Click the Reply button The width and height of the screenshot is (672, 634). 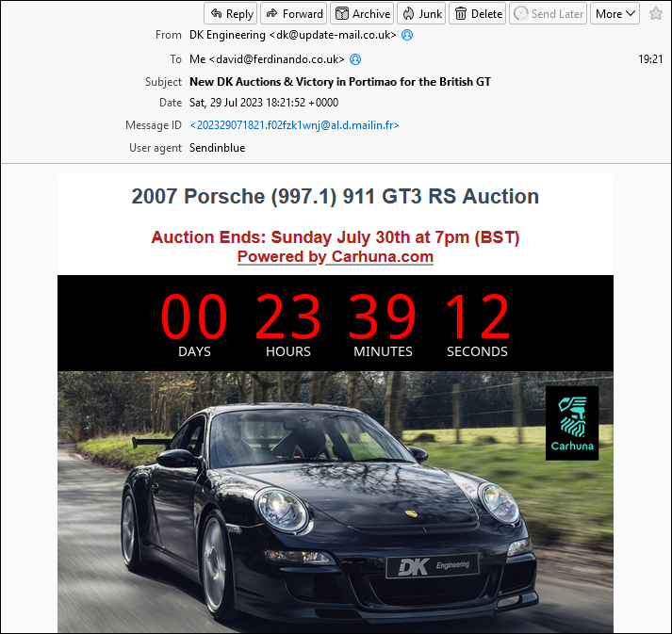pyautogui.click(x=231, y=14)
